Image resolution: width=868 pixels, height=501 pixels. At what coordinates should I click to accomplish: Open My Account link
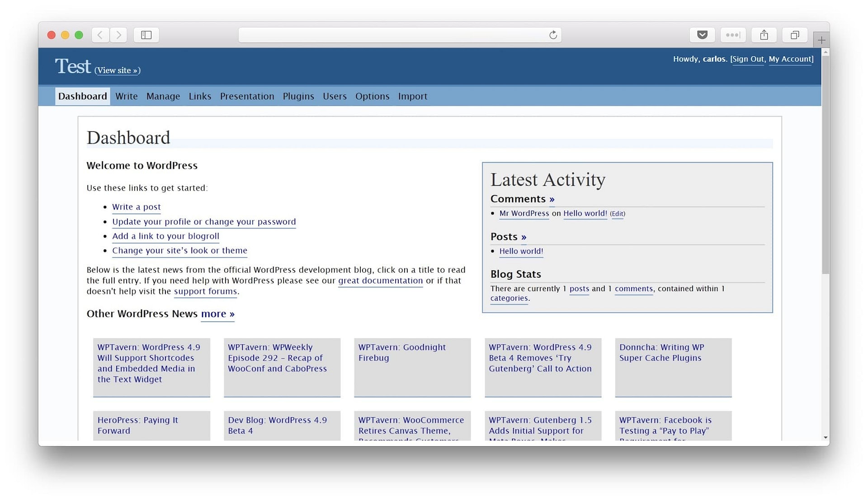[790, 59]
